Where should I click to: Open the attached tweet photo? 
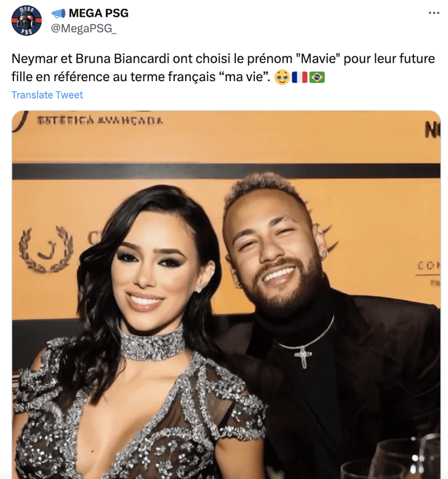point(226,295)
